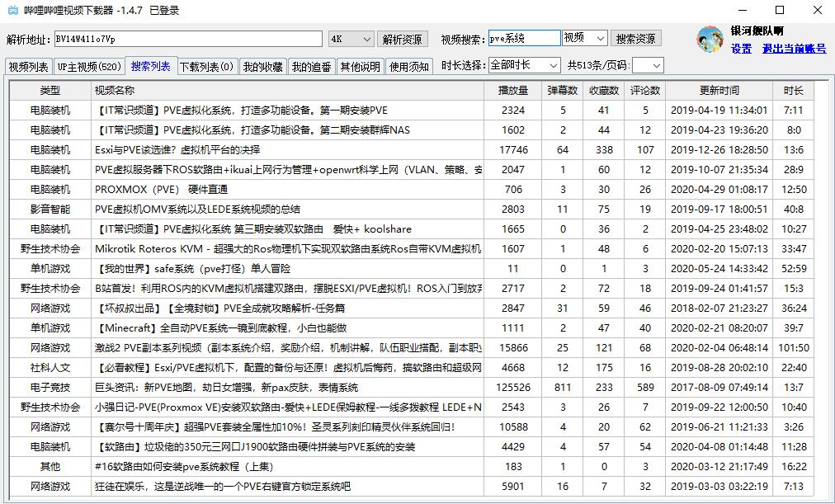Viewport: 835px width, 504px height.
Task: Switch to the 视频列表 tab
Action: (x=28, y=67)
